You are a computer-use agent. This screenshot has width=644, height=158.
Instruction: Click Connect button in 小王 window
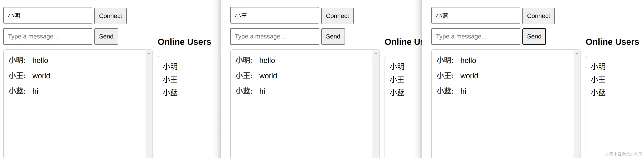click(x=337, y=16)
